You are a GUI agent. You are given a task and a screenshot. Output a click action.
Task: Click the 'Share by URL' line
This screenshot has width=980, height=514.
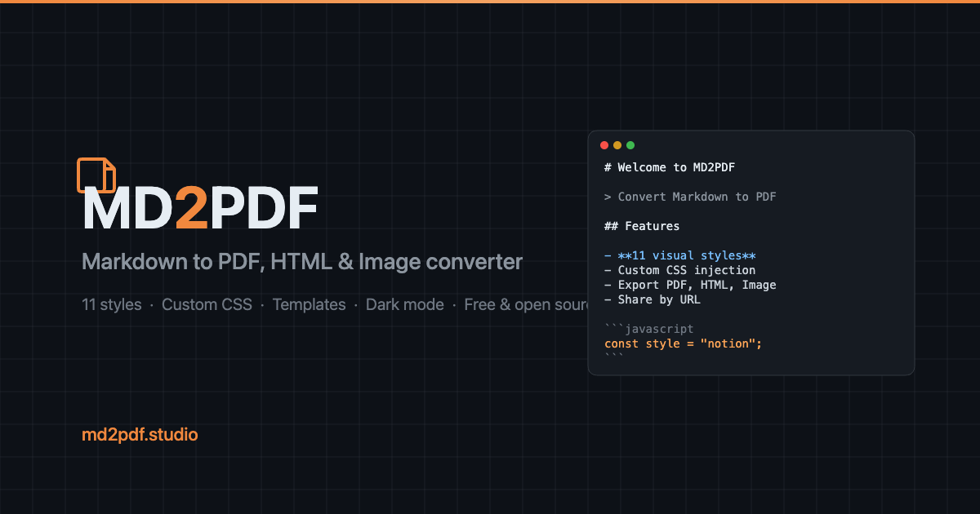(653, 299)
